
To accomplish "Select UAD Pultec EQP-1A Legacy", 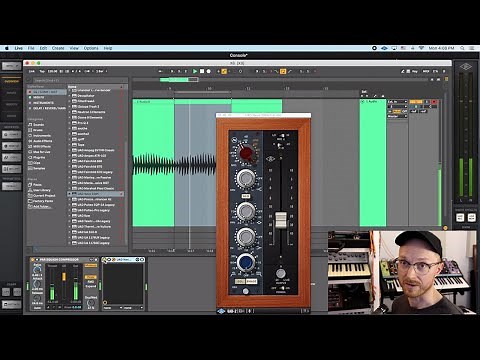I will tap(96, 205).
